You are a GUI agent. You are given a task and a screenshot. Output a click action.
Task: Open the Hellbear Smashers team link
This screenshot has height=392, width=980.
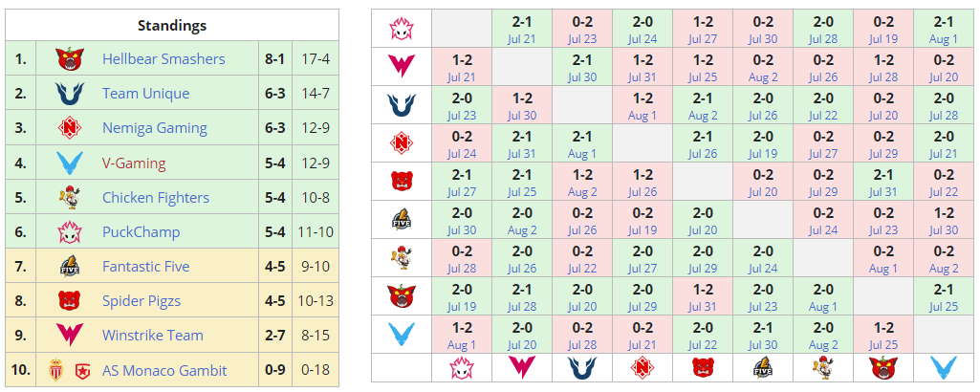[x=163, y=59]
